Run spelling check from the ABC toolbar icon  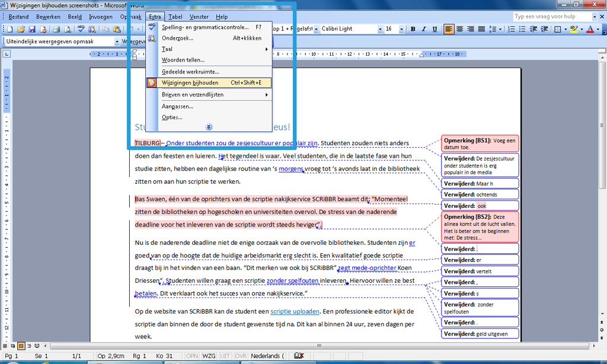coord(81,29)
